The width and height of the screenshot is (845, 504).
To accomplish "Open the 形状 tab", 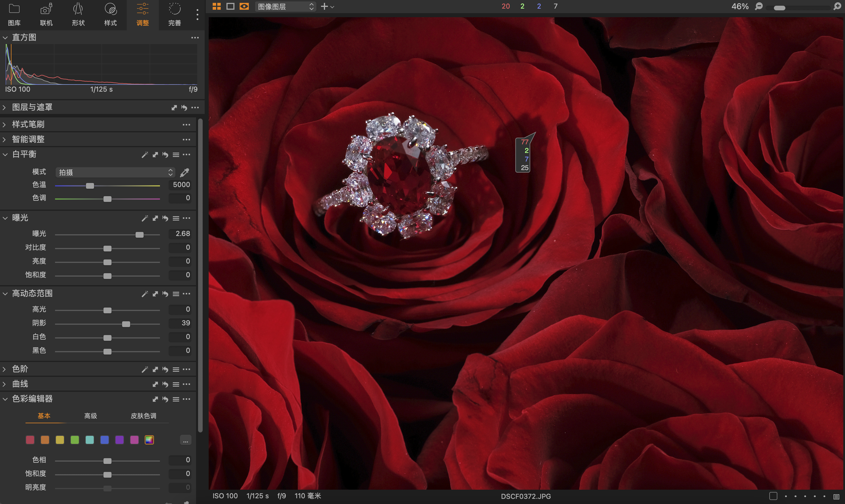I will point(78,15).
